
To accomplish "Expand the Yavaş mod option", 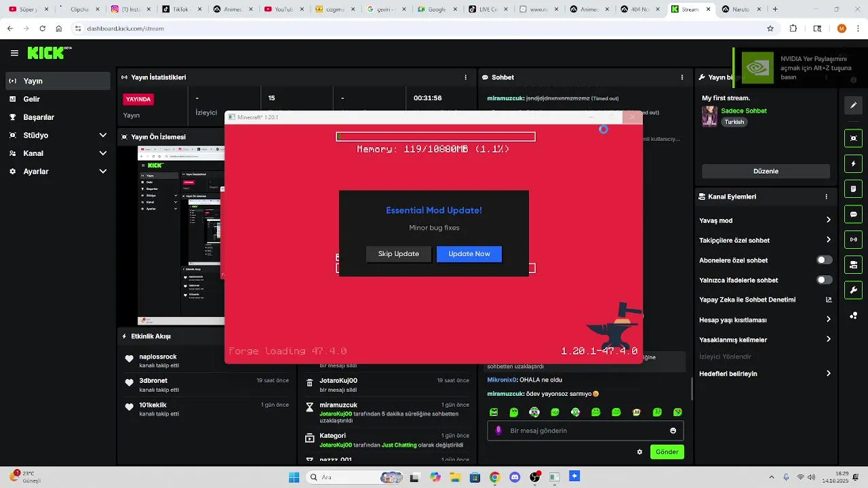I will pyautogui.click(x=766, y=220).
